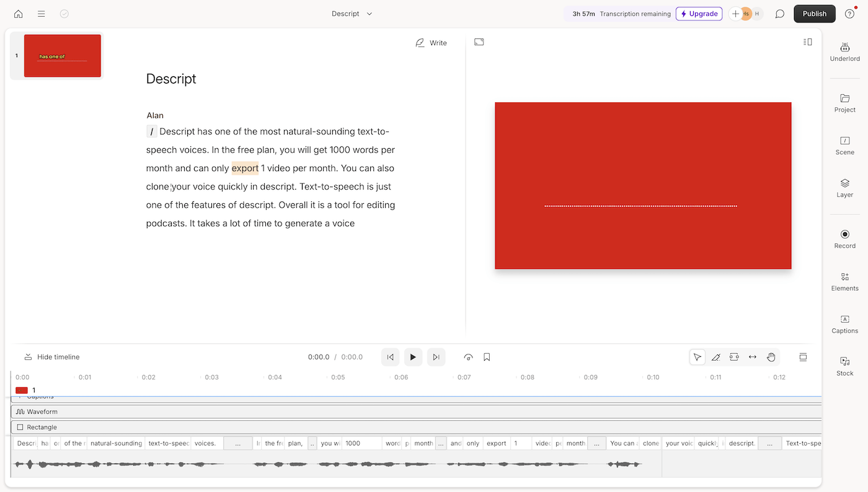The image size is (868, 492).
Task: Open the Layer panel
Action: click(x=845, y=188)
